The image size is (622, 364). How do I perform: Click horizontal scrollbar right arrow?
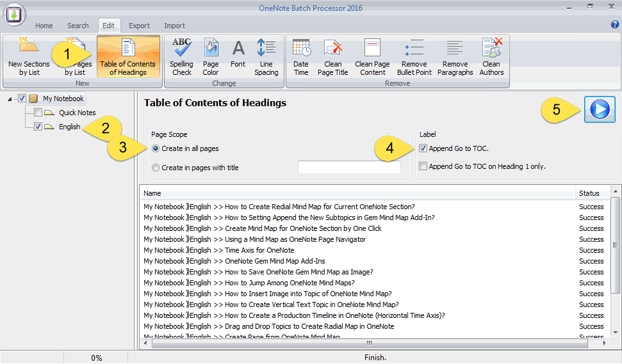(x=604, y=343)
